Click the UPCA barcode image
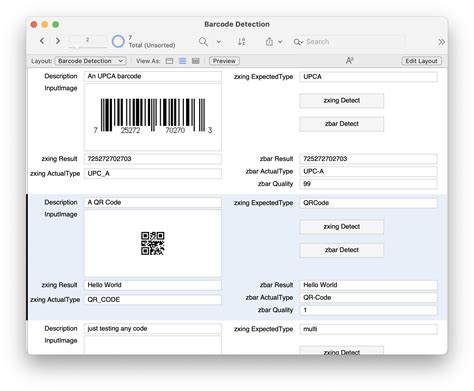 click(153, 117)
